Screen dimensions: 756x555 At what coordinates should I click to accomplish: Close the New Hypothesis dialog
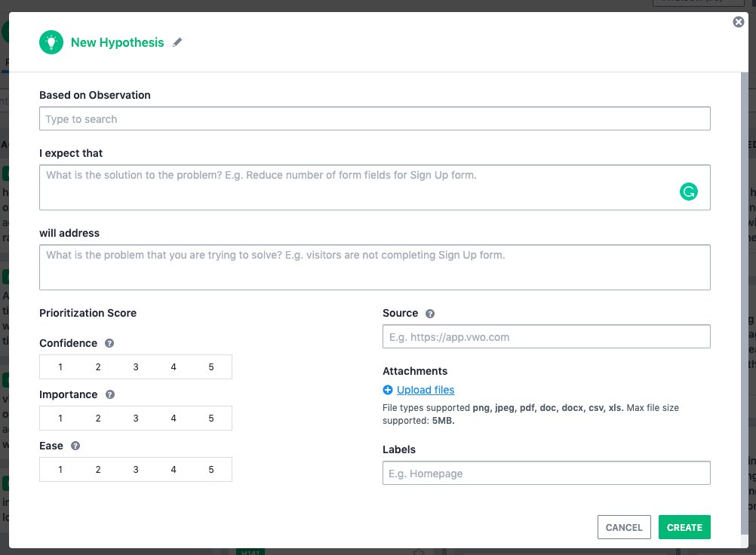pos(738,21)
